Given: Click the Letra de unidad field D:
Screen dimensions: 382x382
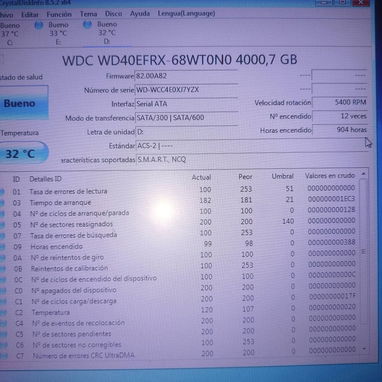Looking at the screenshot, I should 186,132.
